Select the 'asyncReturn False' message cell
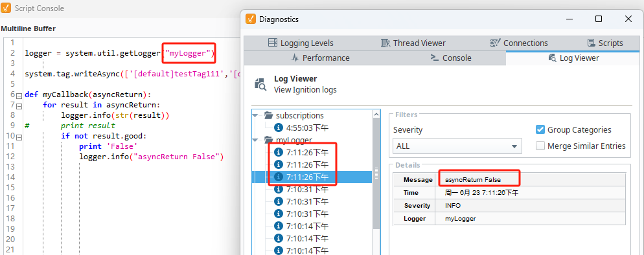Image resolution: width=644 pixels, height=255 pixels. (530, 179)
